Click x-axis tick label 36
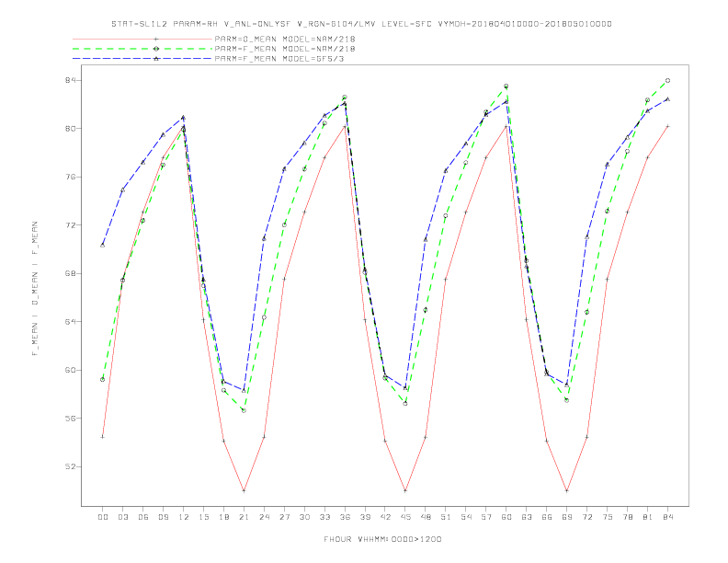 (x=345, y=517)
